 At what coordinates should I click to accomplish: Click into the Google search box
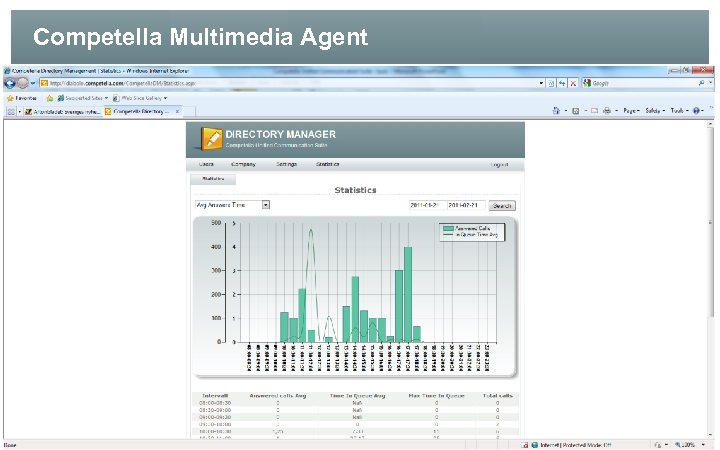(x=644, y=83)
